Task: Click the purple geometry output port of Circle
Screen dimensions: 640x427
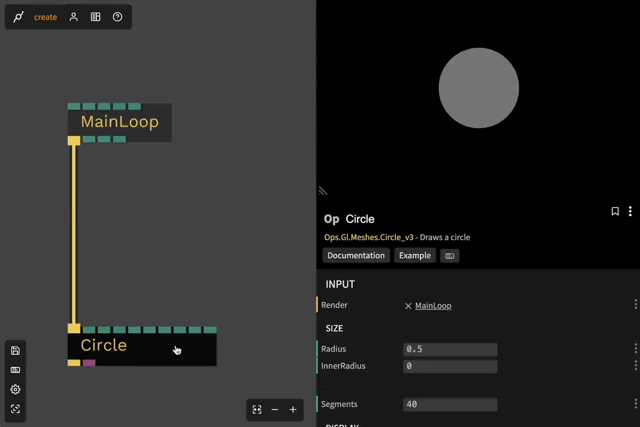Action: pos(89,363)
